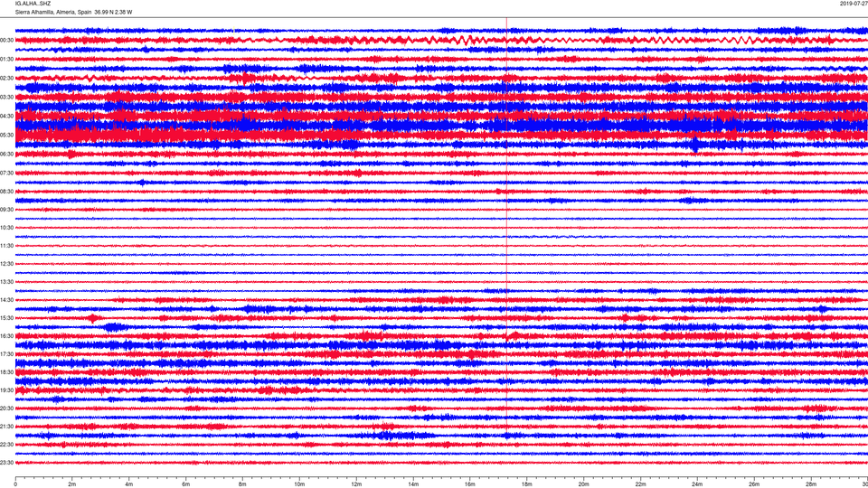Image resolution: width=868 pixels, height=488 pixels.
Task: Select the 20:30 time row label
Action: point(6,408)
